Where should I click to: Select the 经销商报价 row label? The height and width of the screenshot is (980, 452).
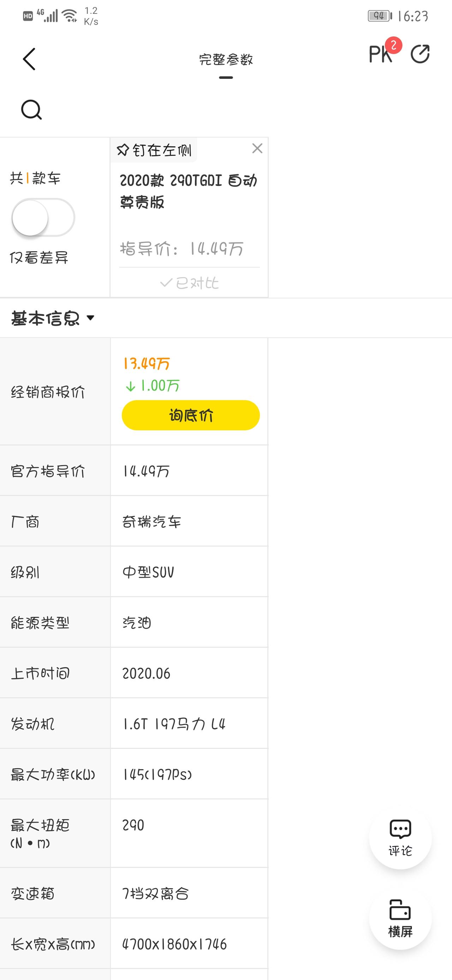click(48, 392)
